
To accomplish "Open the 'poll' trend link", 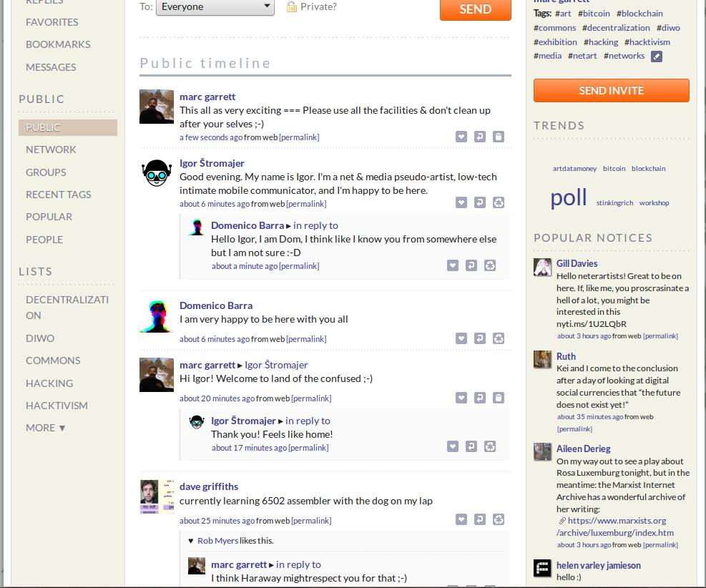I will tap(569, 197).
